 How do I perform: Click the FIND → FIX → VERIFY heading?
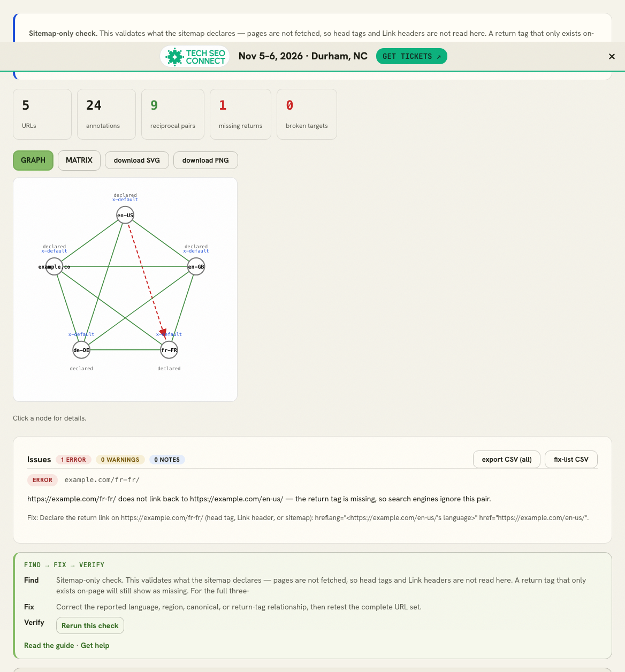[x=64, y=565]
